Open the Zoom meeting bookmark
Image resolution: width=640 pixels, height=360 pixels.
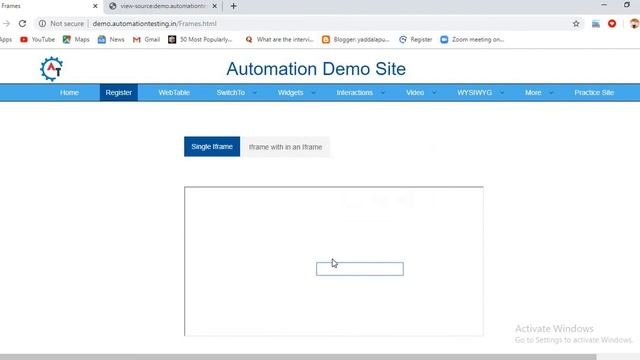pos(472,40)
